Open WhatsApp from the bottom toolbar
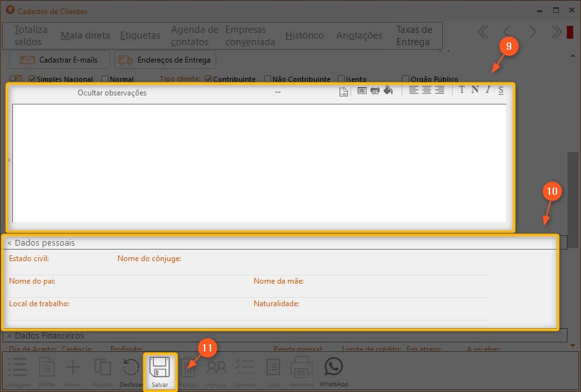Screen dimensions: 581x392 tap(334, 370)
